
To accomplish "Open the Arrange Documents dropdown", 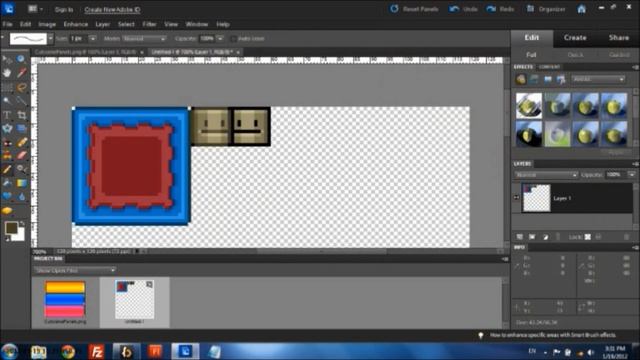I will (x=36, y=9).
